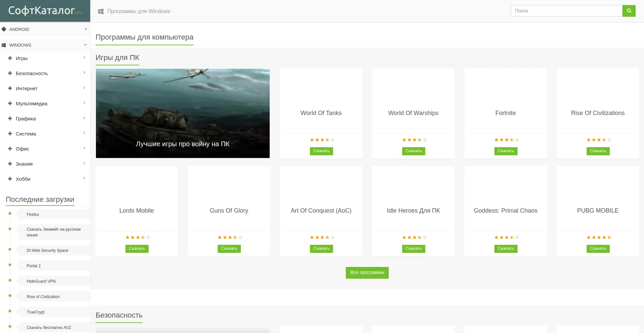Expand the Графика category arrow
Screen dimensions: 644x333
point(84,118)
